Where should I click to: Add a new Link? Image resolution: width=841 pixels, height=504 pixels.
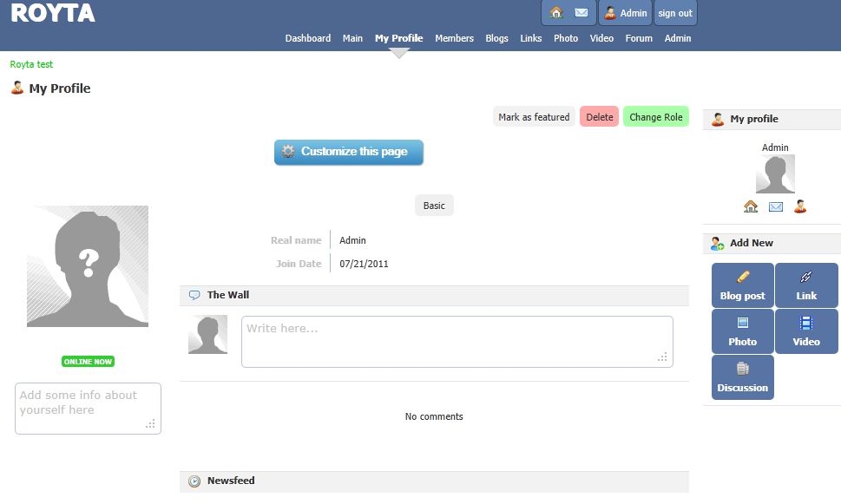pyautogui.click(x=806, y=285)
